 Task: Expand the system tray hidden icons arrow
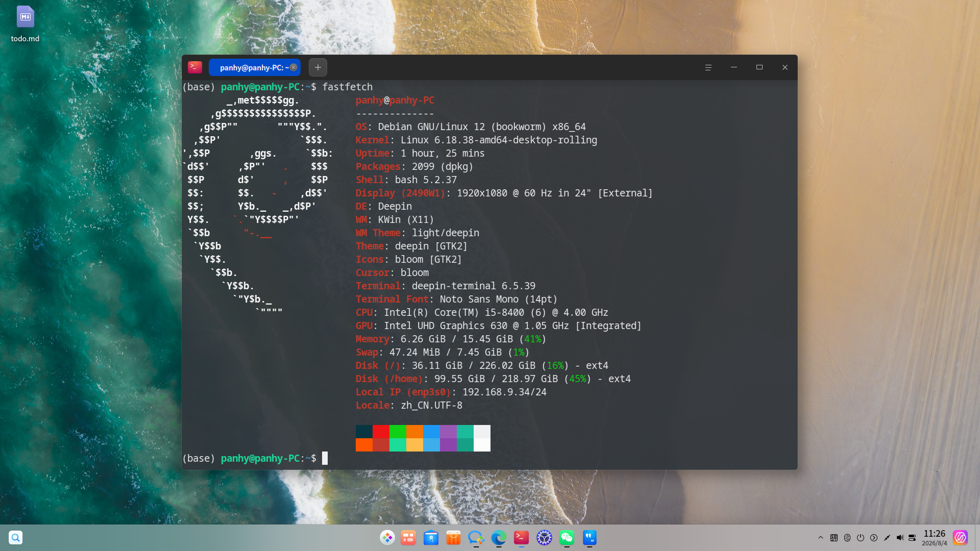pos(821,538)
